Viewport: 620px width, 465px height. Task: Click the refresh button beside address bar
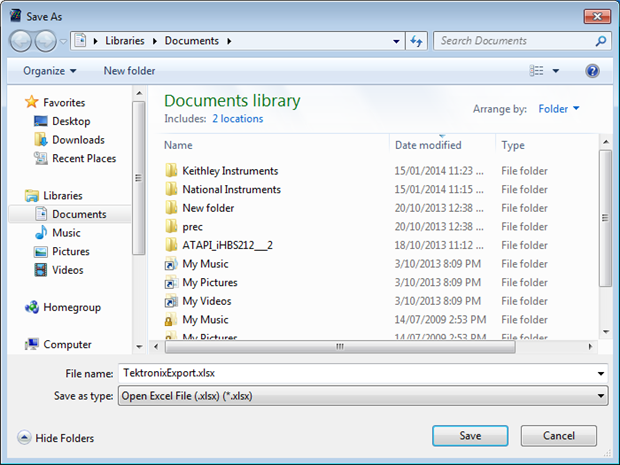coord(417,41)
